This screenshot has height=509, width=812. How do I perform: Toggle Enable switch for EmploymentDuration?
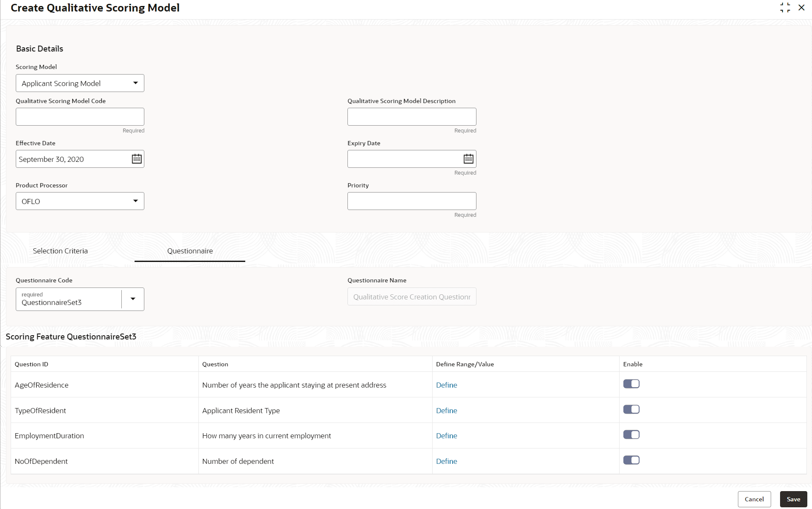pyautogui.click(x=631, y=434)
